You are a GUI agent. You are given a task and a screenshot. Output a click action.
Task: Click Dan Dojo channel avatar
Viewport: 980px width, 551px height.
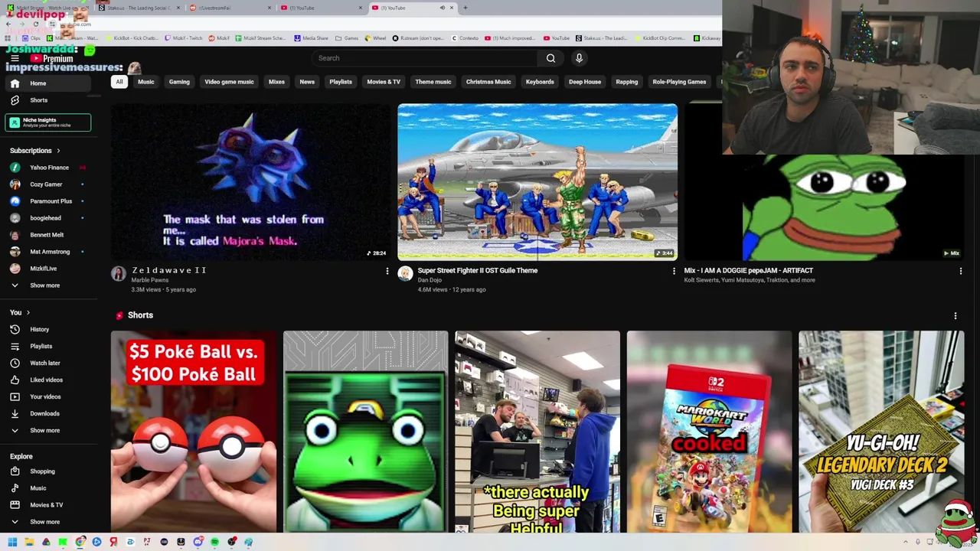click(405, 274)
